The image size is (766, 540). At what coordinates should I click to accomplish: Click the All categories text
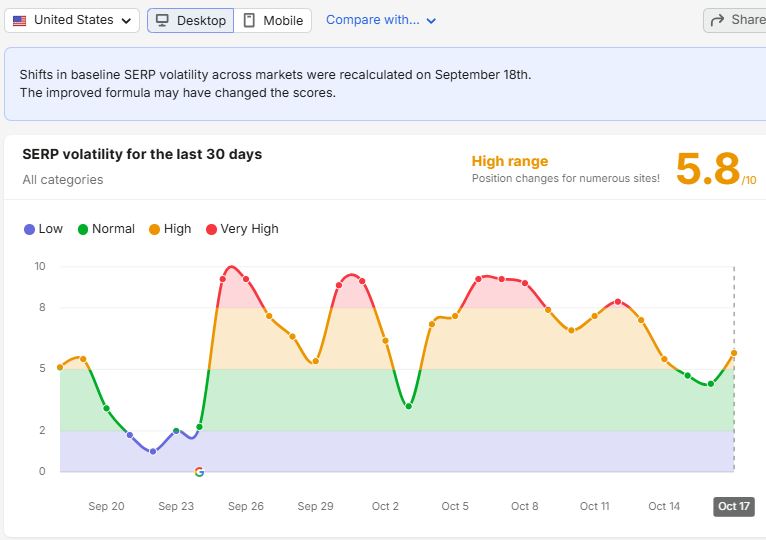(63, 180)
